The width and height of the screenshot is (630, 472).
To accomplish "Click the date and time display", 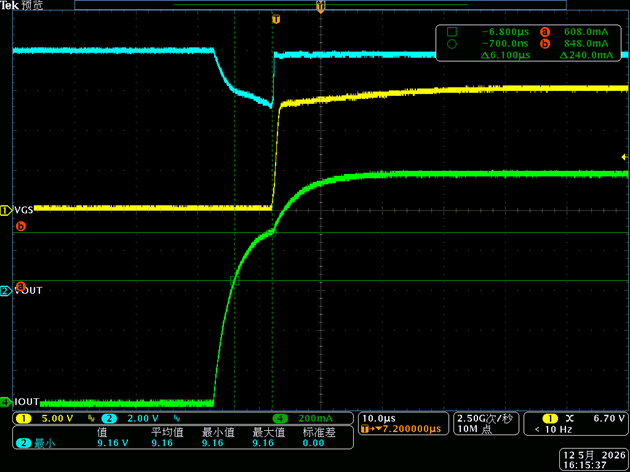I will (595, 460).
